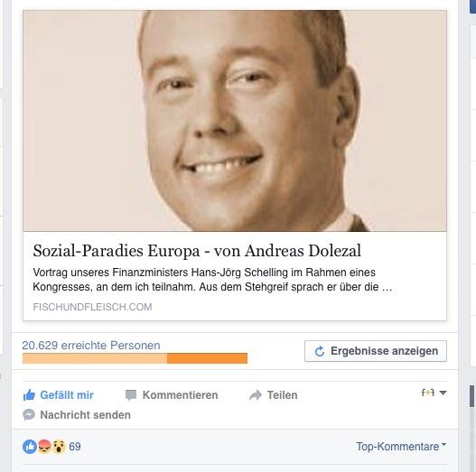Click the Ergebnisse anzeigen button text
Image resolution: width=476 pixels, height=472 pixels.
tap(384, 351)
